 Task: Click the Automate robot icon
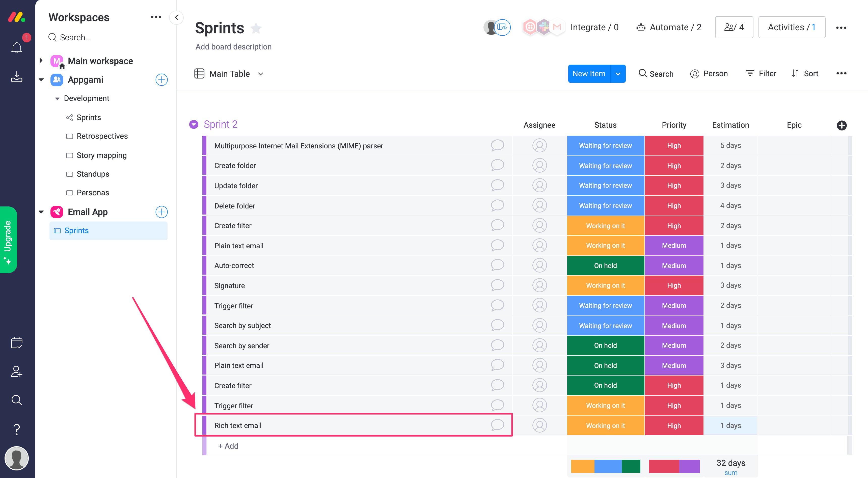641,27
